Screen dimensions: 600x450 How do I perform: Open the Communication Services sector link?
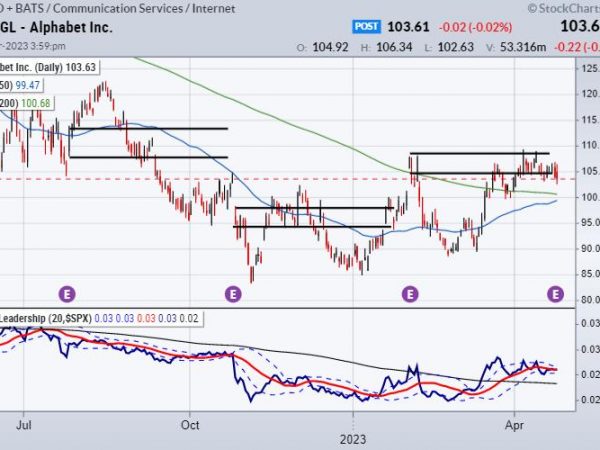coord(117,8)
